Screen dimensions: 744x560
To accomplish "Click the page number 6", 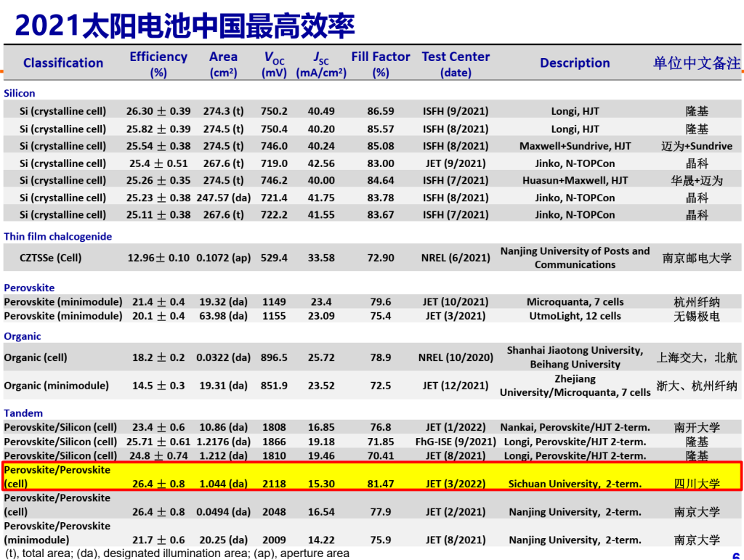I will pyautogui.click(x=734, y=554).
